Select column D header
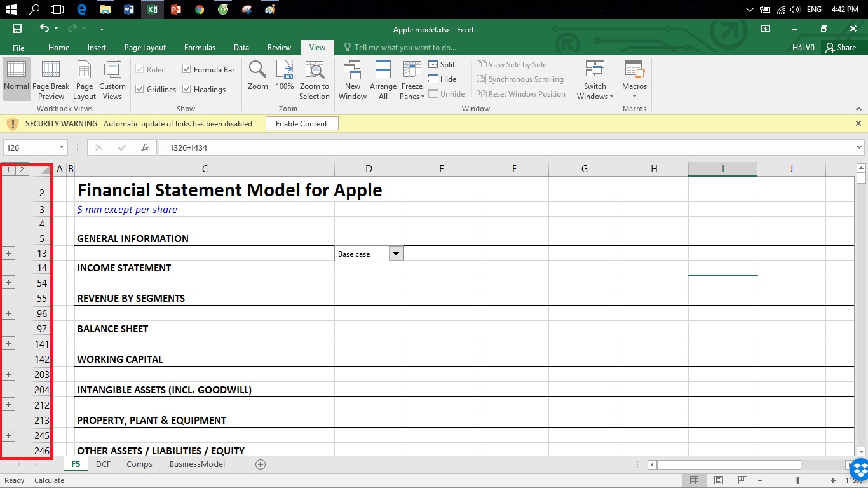Screen dimensions: 868x488 click(369, 169)
